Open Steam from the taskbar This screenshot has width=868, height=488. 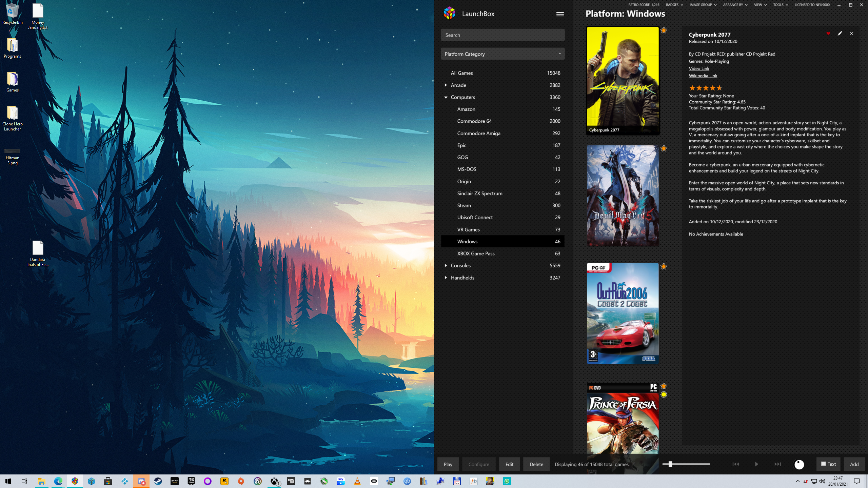[158, 481]
